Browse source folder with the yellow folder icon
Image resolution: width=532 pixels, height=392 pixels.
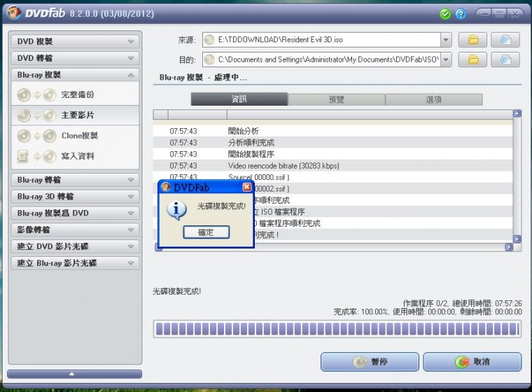point(473,40)
